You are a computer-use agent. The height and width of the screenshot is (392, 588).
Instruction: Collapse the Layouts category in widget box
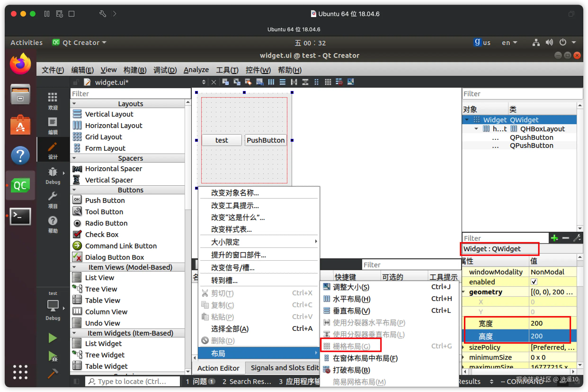click(x=74, y=104)
